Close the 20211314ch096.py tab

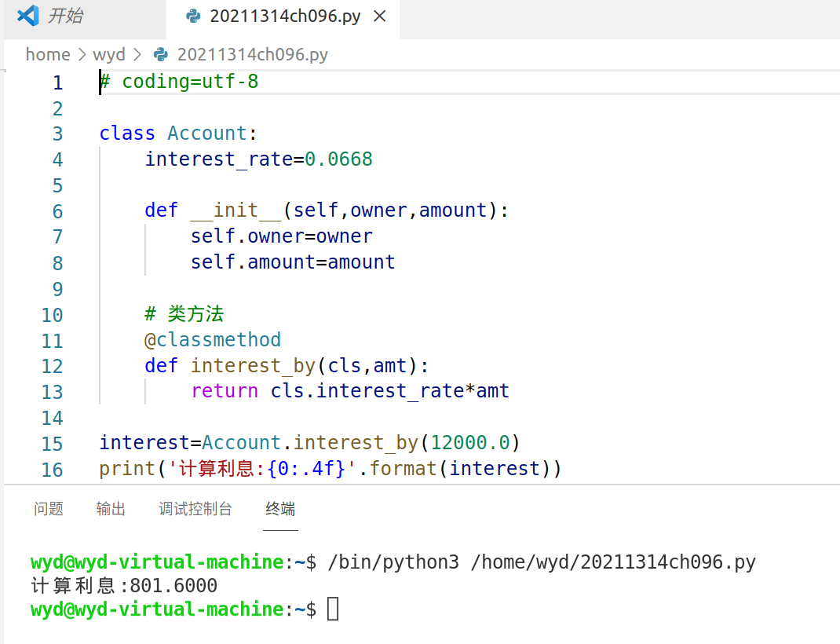coord(380,16)
